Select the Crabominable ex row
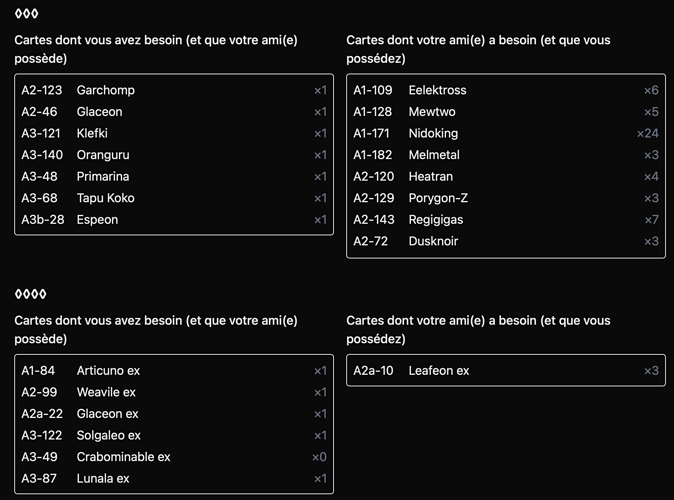Viewport: 674px width, 500px height. tap(174, 457)
